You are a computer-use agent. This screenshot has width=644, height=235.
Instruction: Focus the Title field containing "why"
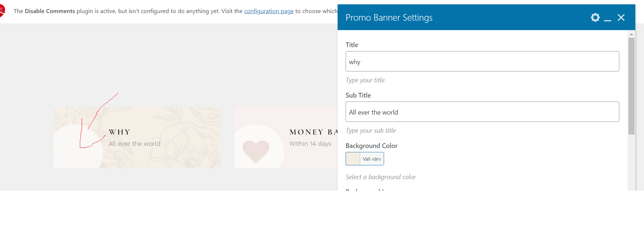point(482,62)
